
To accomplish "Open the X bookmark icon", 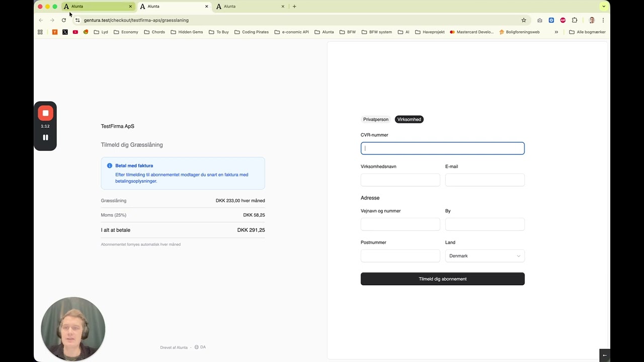I will click(65, 32).
